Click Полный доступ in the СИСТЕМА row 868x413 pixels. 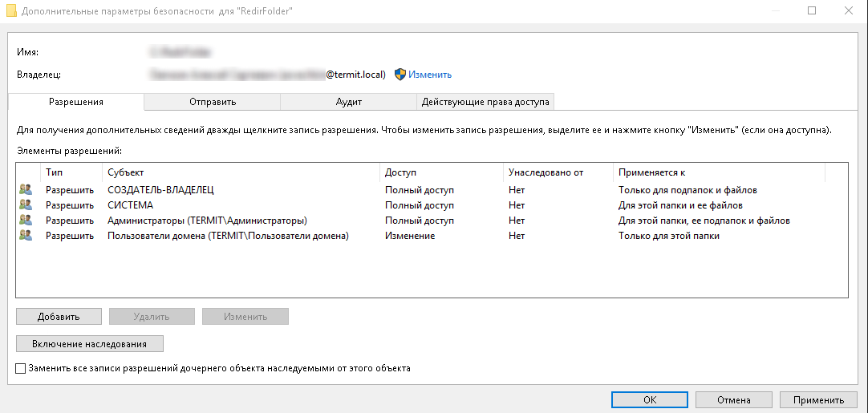point(419,205)
